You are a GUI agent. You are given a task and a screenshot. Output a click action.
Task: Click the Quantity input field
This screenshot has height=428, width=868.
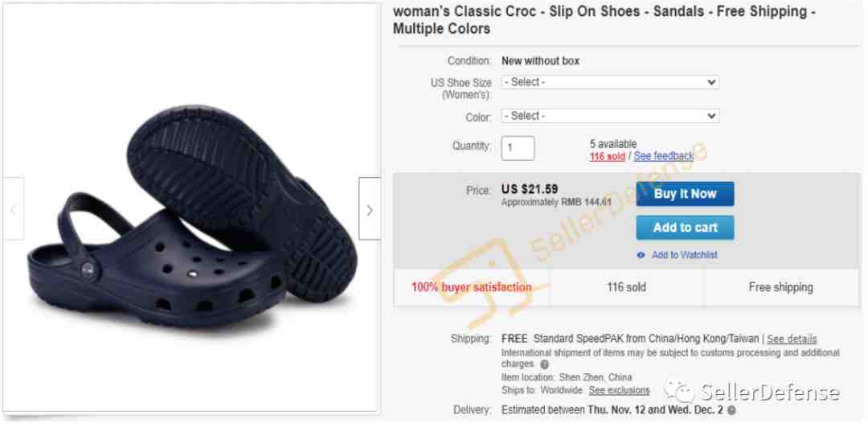tap(518, 148)
